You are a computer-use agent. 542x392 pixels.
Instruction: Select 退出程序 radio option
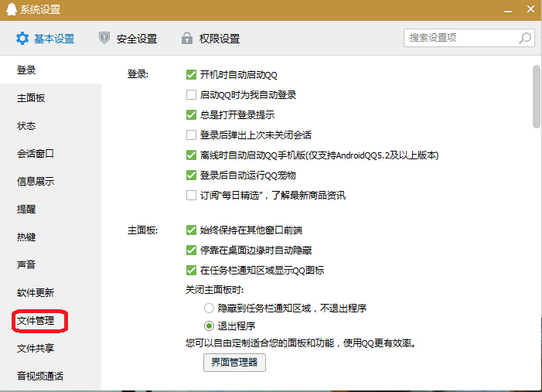pyautogui.click(x=209, y=326)
